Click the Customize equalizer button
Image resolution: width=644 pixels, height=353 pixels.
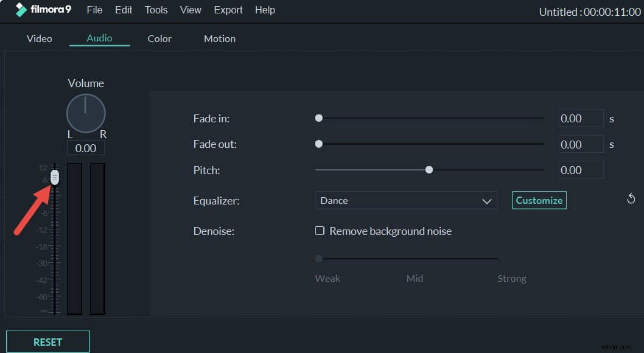pyautogui.click(x=539, y=200)
